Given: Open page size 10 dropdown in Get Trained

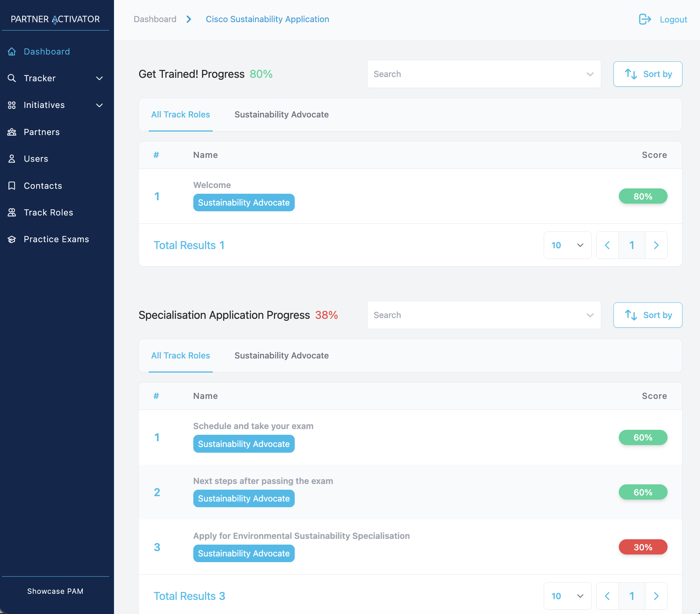Looking at the screenshot, I should pyautogui.click(x=568, y=245).
